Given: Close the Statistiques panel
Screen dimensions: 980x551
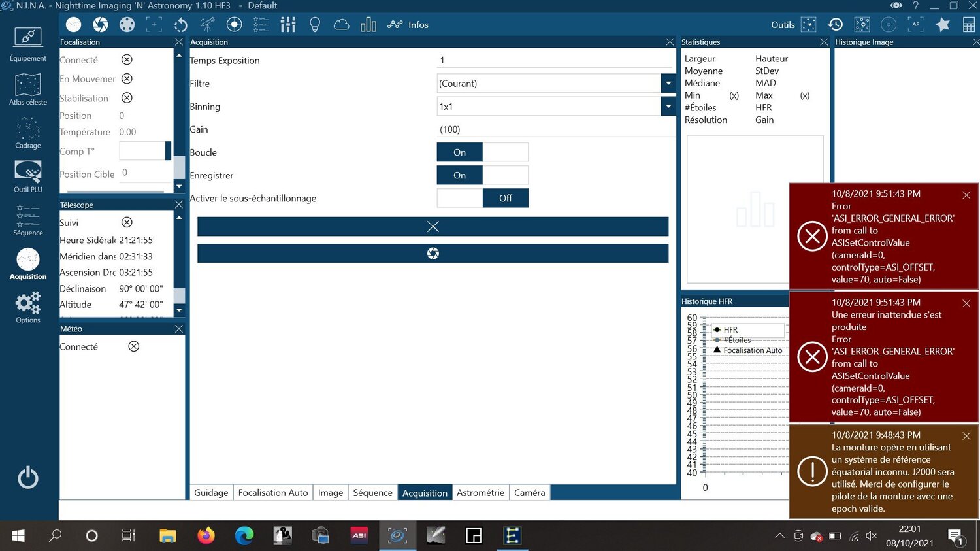Looking at the screenshot, I should pos(824,42).
